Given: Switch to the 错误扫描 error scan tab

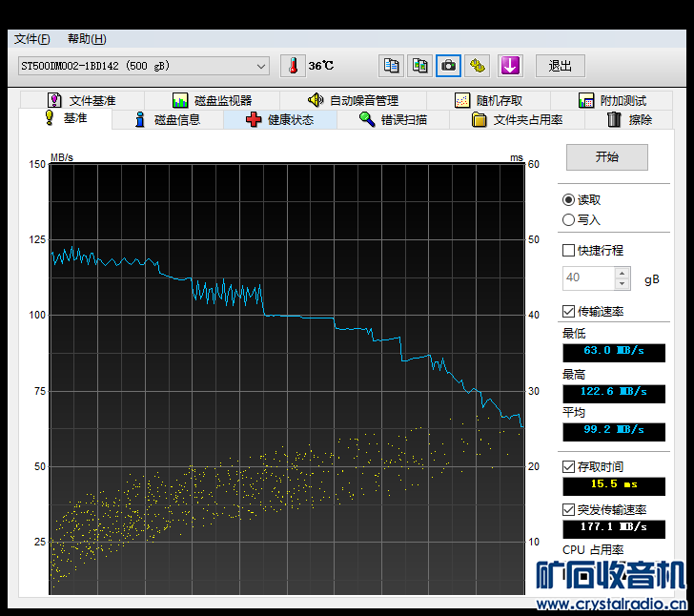Looking at the screenshot, I should pyautogui.click(x=393, y=120).
